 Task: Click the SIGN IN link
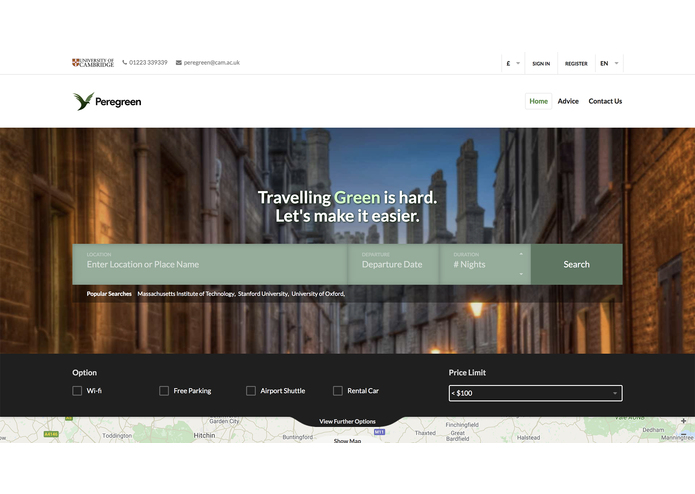tap(541, 63)
